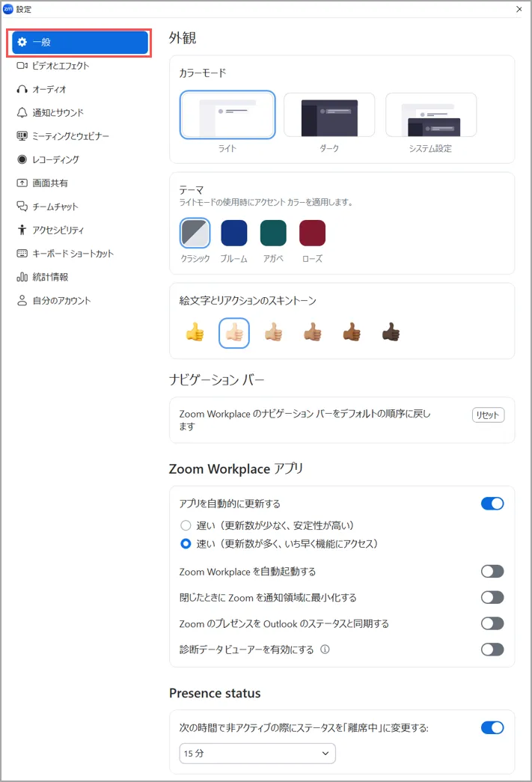Click the headphones icon for オーディオ
The width and height of the screenshot is (532, 782).
coord(22,89)
